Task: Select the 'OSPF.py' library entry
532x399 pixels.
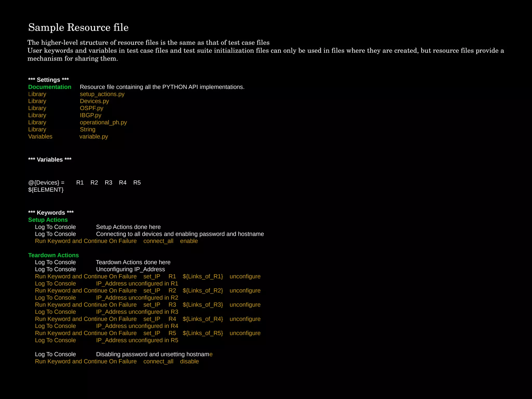Action: point(91,108)
